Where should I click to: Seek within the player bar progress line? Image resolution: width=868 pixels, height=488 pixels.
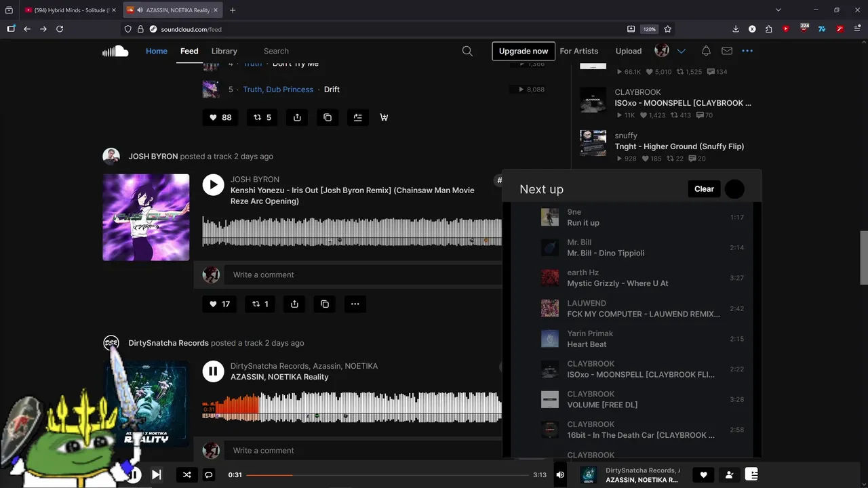click(387, 475)
